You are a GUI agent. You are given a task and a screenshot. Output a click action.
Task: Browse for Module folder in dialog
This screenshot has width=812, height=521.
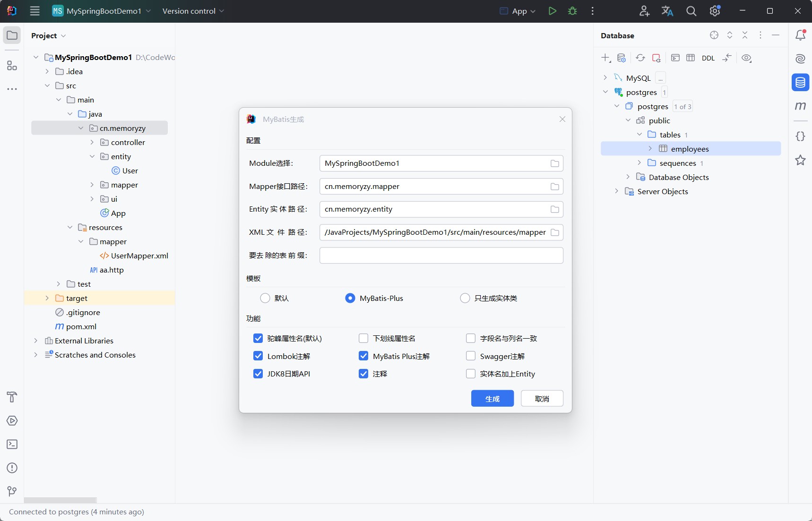pyautogui.click(x=555, y=163)
